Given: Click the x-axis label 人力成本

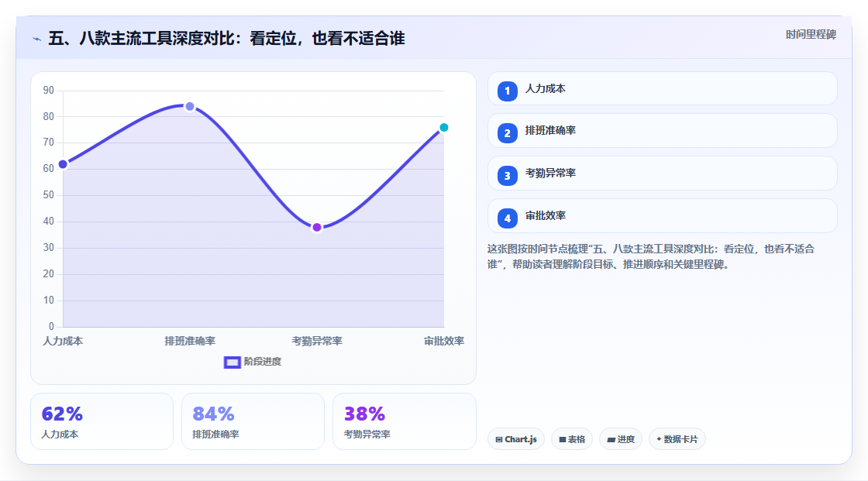Looking at the screenshot, I should pyautogui.click(x=63, y=341).
